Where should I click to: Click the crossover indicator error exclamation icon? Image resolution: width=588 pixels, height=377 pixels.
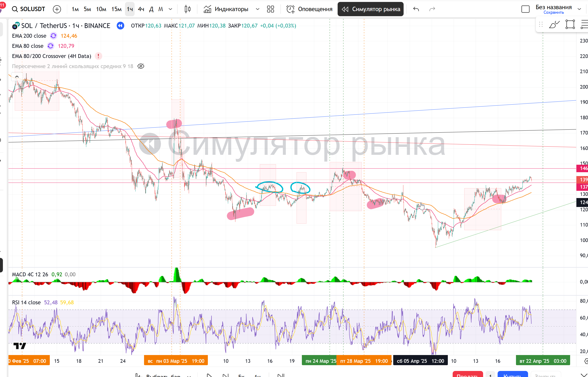(x=98, y=56)
